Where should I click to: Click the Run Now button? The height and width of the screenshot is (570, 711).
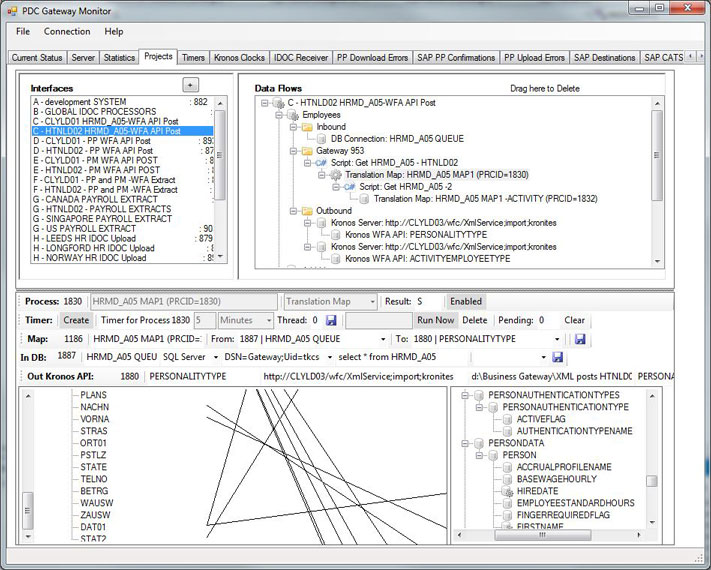(436, 321)
